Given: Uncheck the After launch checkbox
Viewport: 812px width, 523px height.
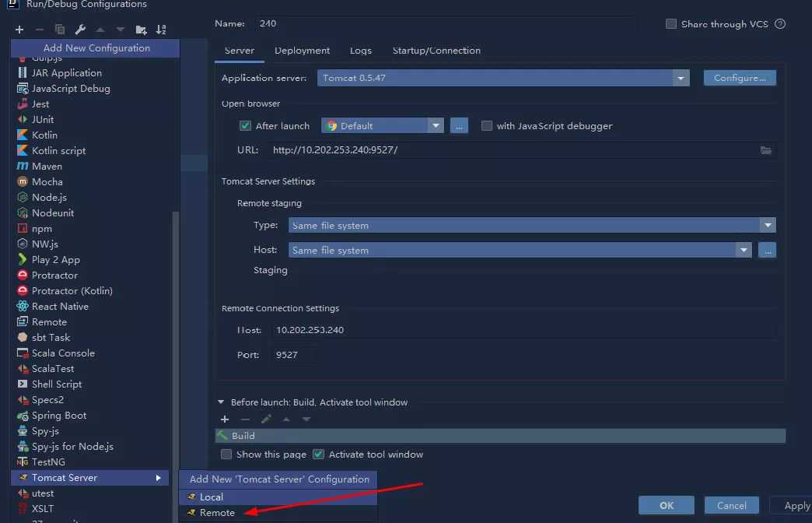Looking at the screenshot, I should 246,126.
